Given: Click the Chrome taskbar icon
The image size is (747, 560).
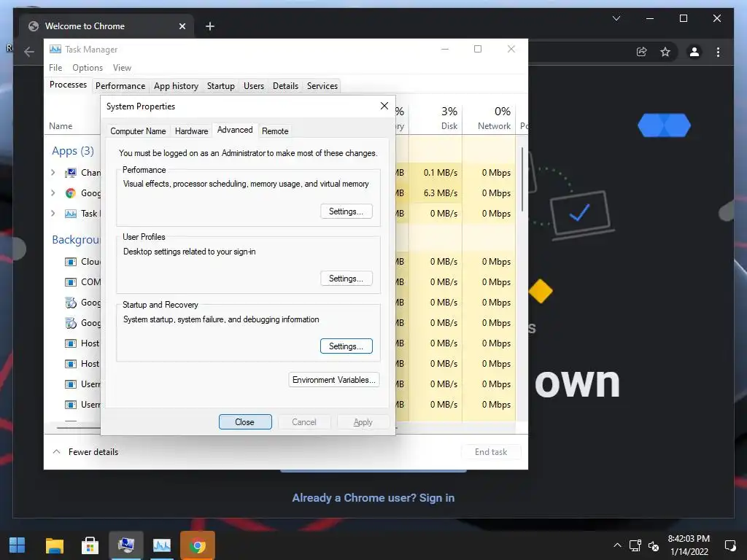Looking at the screenshot, I should pos(197,545).
